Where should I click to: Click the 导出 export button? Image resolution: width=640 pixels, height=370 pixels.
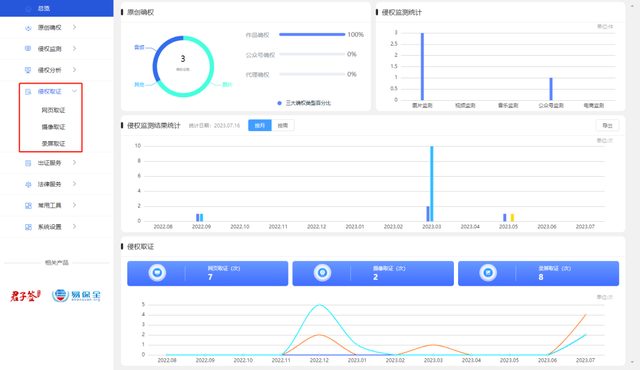[607, 125]
